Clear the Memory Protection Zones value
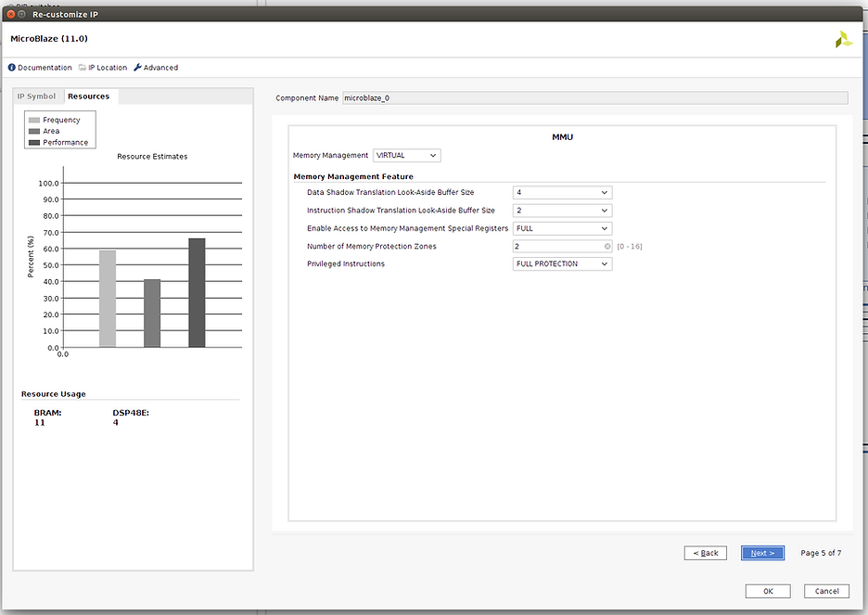Screen dimensions: 868x615 [607, 247]
